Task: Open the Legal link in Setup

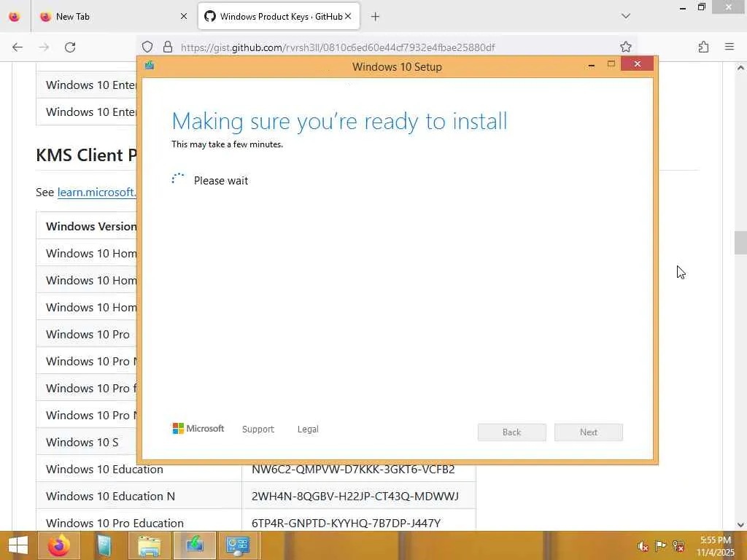Action: pos(308,429)
